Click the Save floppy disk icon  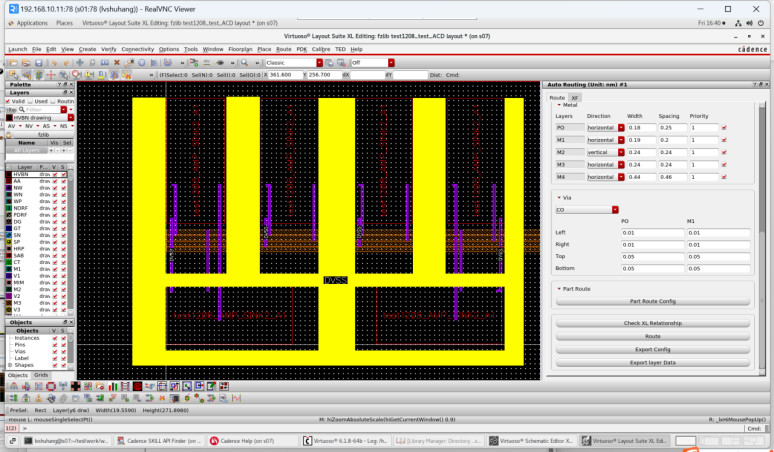click(39, 63)
